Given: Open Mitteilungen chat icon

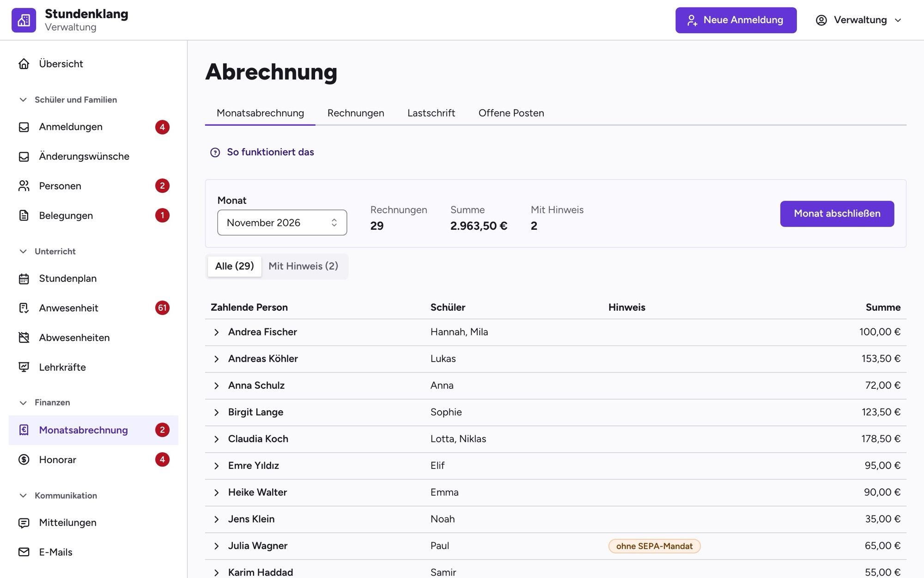Looking at the screenshot, I should [x=24, y=523].
